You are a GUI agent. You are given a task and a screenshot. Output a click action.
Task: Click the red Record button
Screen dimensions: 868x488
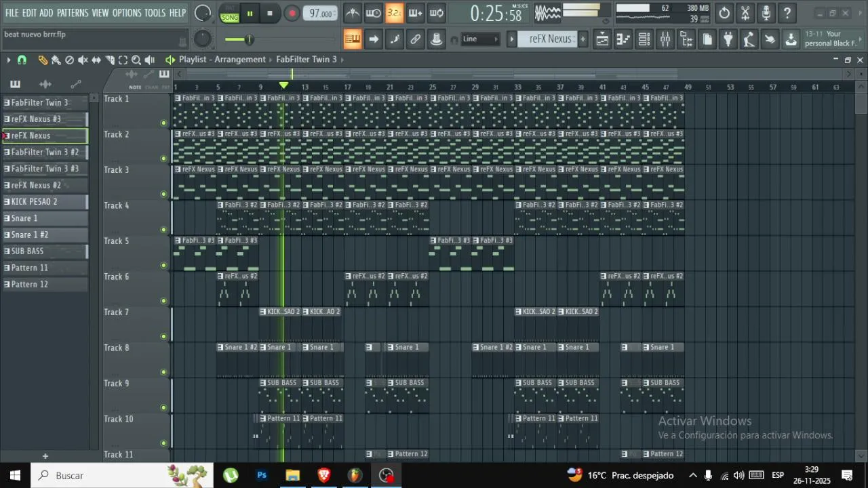pyautogui.click(x=292, y=13)
